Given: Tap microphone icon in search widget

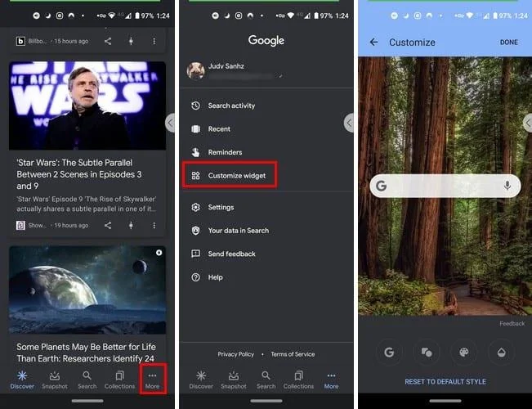Looking at the screenshot, I should pyautogui.click(x=507, y=186).
